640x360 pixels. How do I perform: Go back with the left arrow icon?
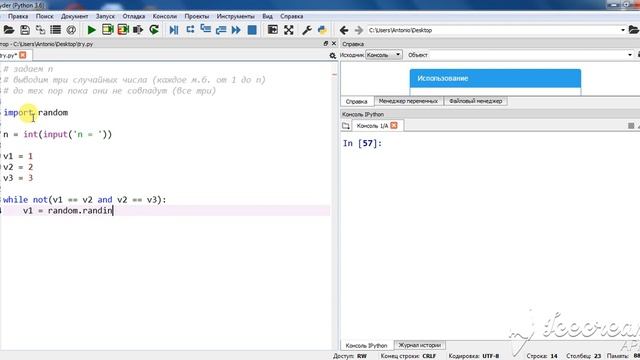[x=344, y=30]
